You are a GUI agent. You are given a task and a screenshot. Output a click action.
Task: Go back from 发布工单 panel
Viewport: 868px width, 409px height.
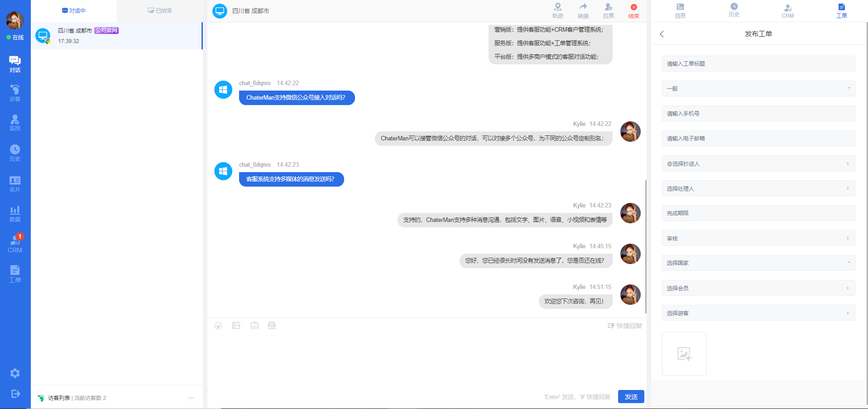pyautogui.click(x=662, y=34)
